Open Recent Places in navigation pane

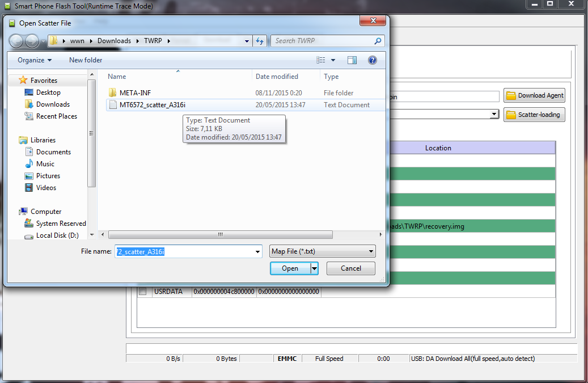point(57,116)
